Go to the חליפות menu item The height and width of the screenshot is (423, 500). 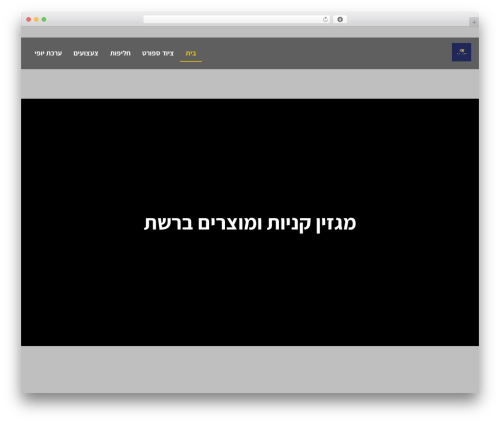(120, 53)
